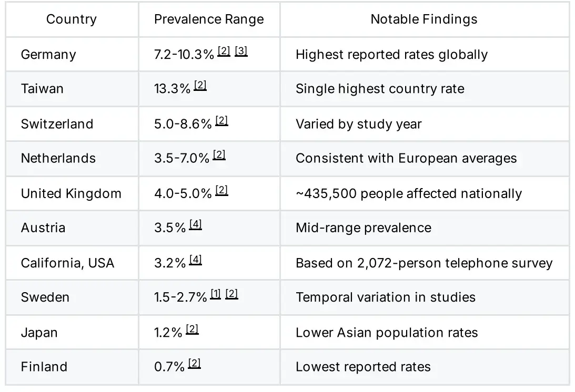
Task: Open citation [2] in the Germany row
Action: 224,51
